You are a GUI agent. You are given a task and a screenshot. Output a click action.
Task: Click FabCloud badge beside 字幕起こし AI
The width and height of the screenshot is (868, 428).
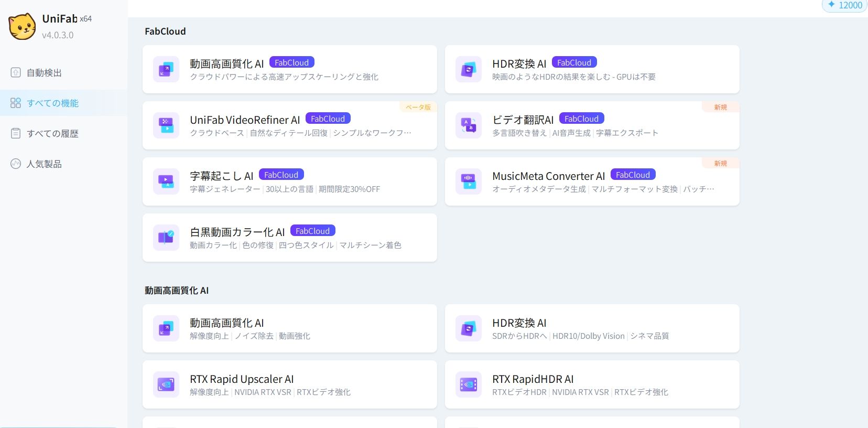pos(281,175)
